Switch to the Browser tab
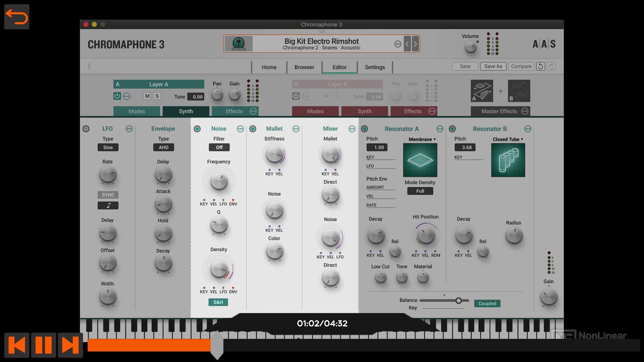The height and width of the screenshot is (362, 644). (304, 67)
